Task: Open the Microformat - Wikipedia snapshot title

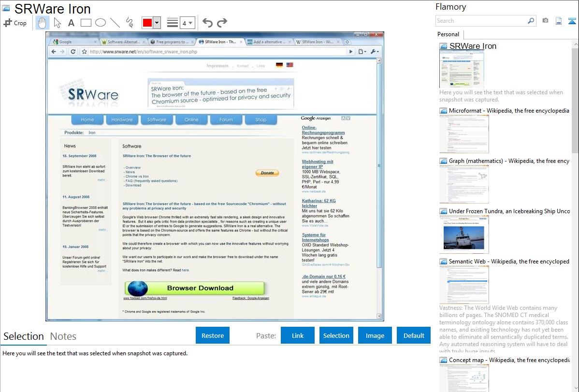Action: pyautogui.click(x=509, y=111)
